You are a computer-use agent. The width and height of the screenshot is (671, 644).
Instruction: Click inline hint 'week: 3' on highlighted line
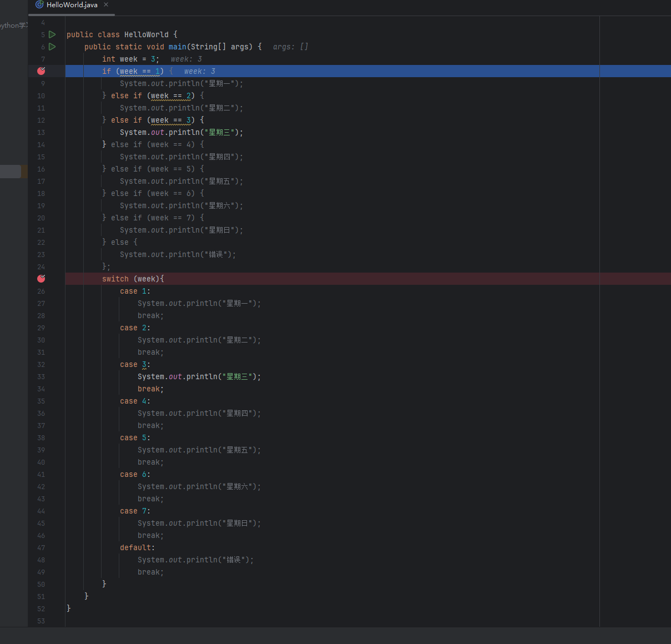(199, 72)
